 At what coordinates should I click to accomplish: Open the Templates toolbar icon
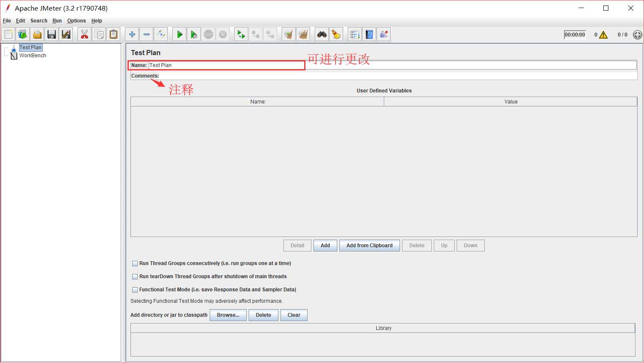coord(23,34)
